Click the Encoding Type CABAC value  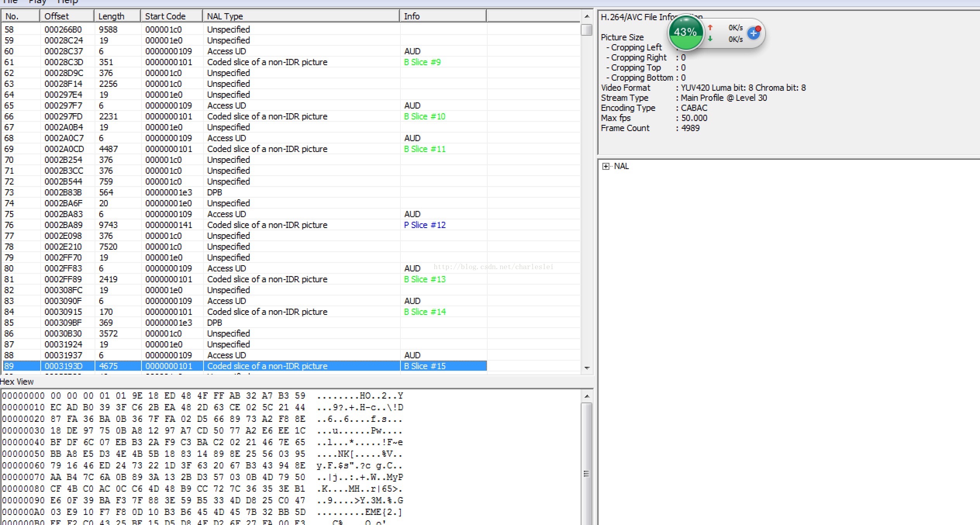click(694, 108)
